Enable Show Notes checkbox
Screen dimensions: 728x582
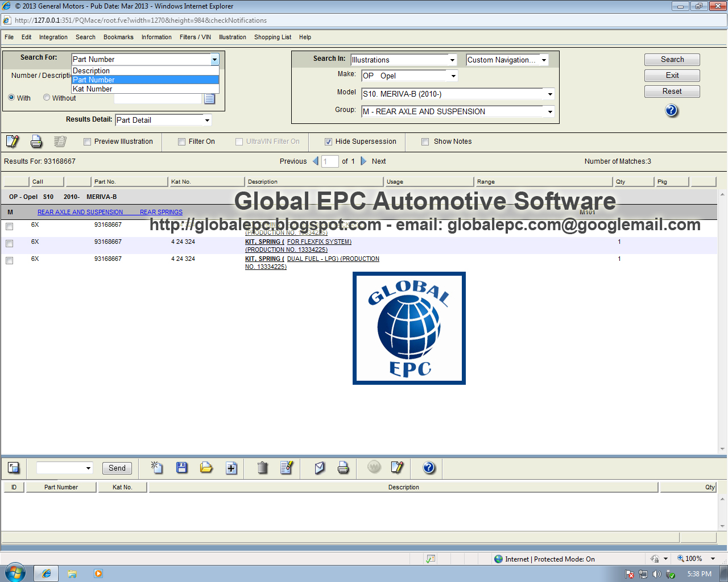tap(425, 142)
